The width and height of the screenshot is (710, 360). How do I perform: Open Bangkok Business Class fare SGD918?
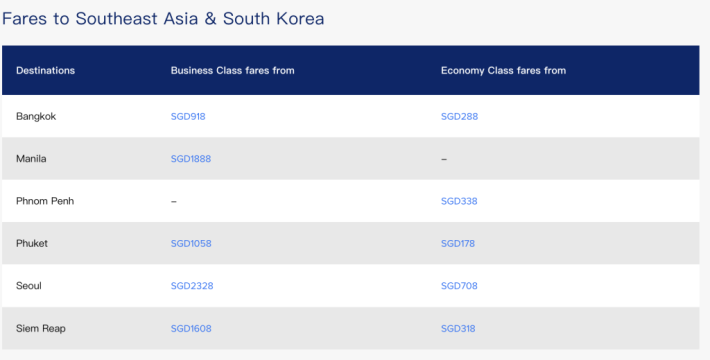[x=188, y=116]
